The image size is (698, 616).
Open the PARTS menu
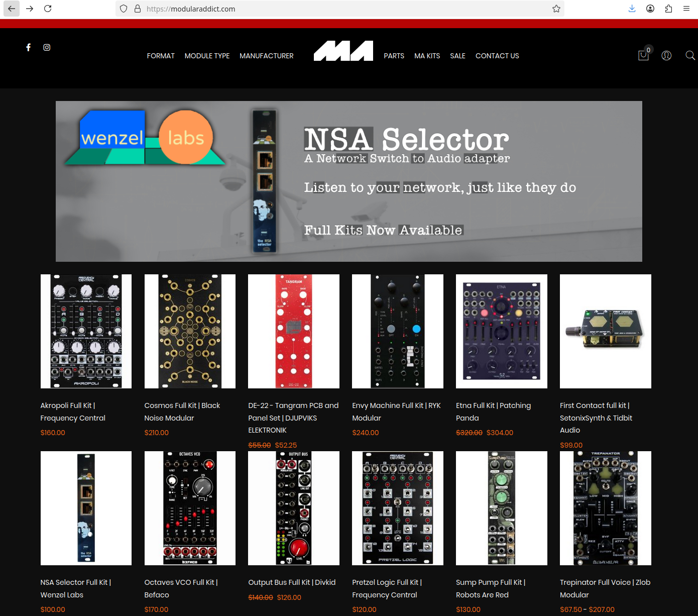coord(394,56)
